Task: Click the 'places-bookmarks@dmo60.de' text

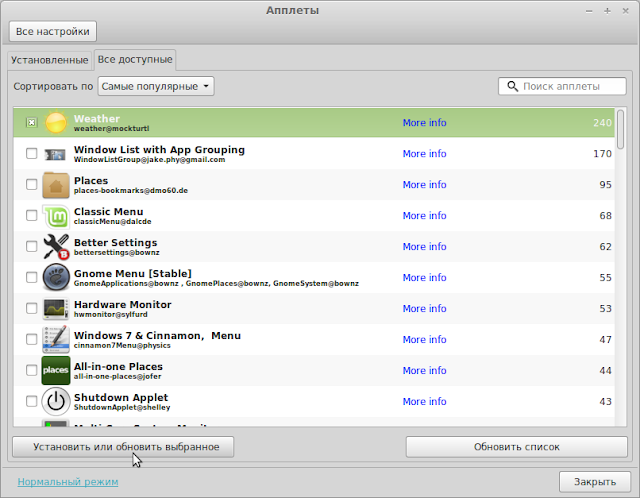Action: [131, 191]
